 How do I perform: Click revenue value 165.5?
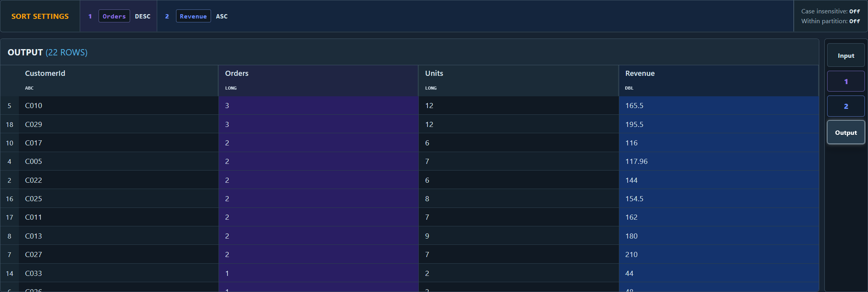pyautogui.click(x=719, y=105)
